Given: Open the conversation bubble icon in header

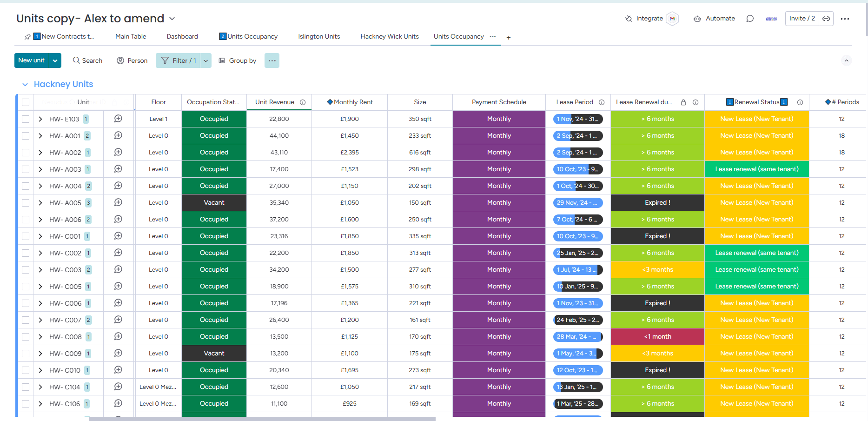Looking at the screenshot, I should [x=750, y=19].
